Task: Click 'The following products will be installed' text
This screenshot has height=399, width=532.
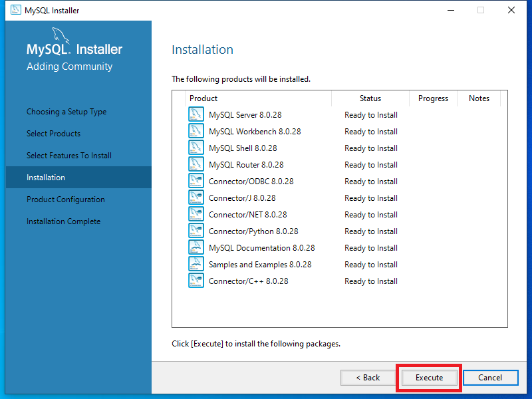Action: [x=241, y=79]
